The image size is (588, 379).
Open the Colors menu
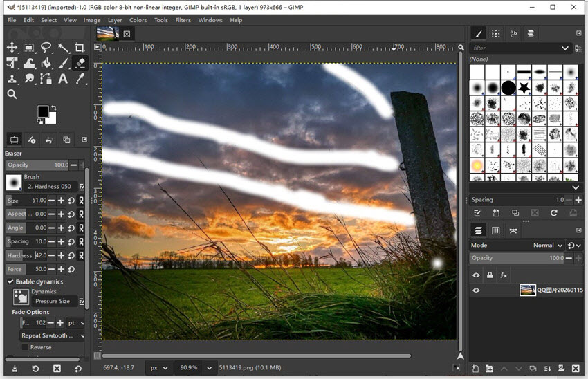click(x=138, y=20)
